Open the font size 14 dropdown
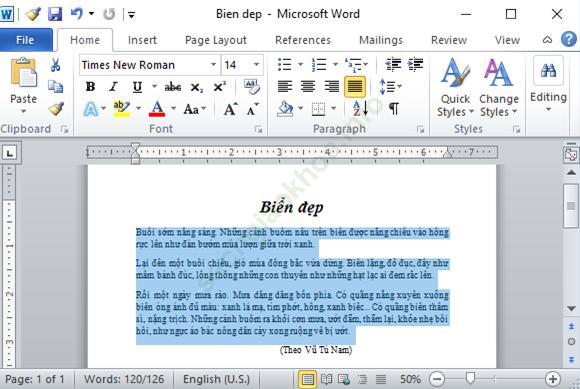 (256, 65)
